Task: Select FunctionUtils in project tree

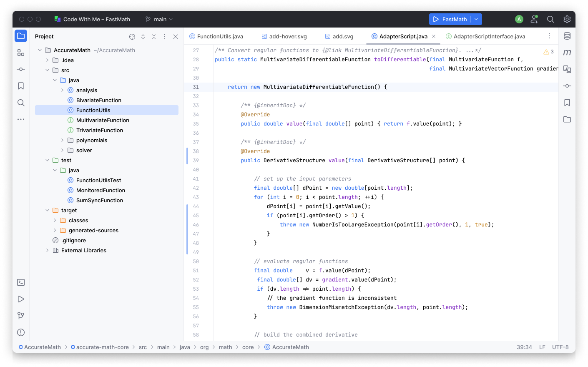Action: click(x=107, y=110)
